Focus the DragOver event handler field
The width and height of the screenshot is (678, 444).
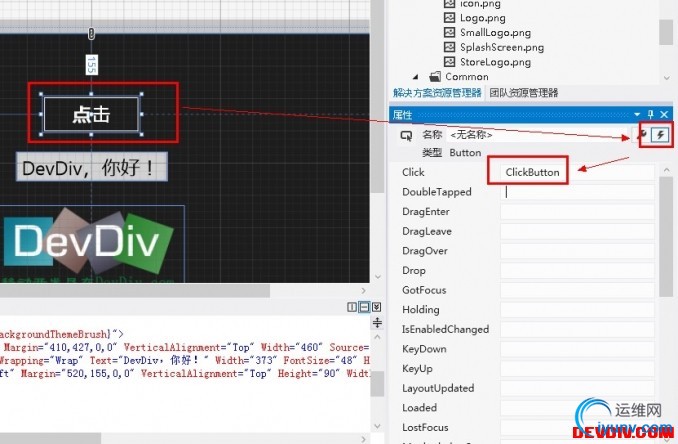click(x=577, y=251)
